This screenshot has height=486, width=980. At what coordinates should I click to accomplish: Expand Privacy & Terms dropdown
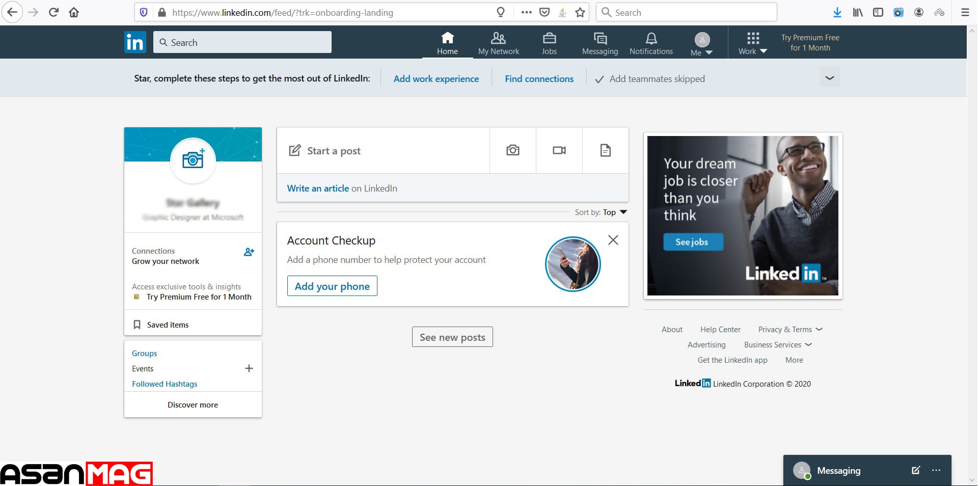[790, 330]
